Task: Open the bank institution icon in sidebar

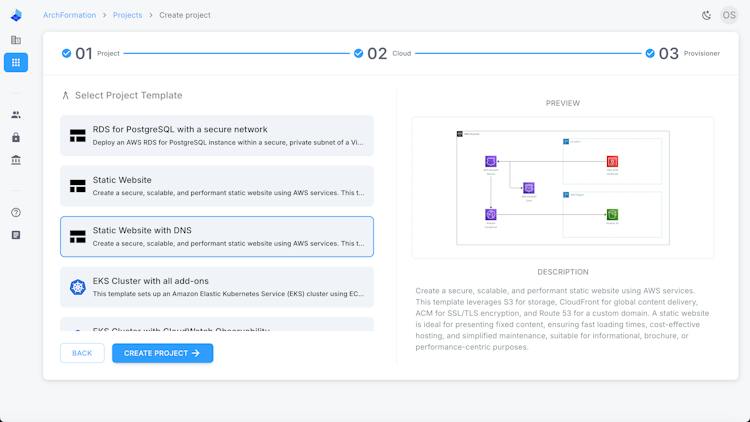Action: [16, 160]
